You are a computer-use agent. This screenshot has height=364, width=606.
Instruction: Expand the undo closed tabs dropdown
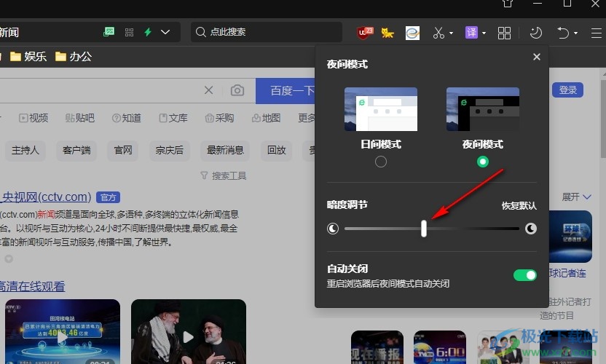[576, 33]
